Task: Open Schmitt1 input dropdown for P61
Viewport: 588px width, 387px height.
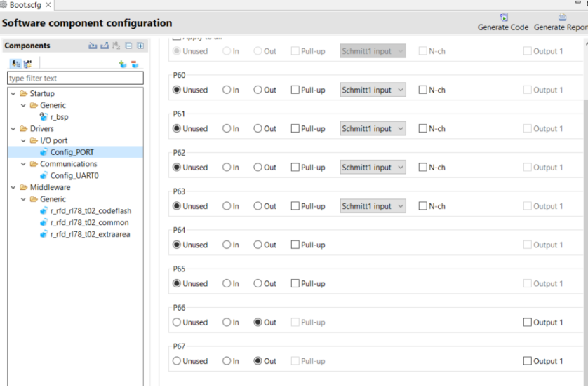Action: pyautogui.click(x=373, y=128)
